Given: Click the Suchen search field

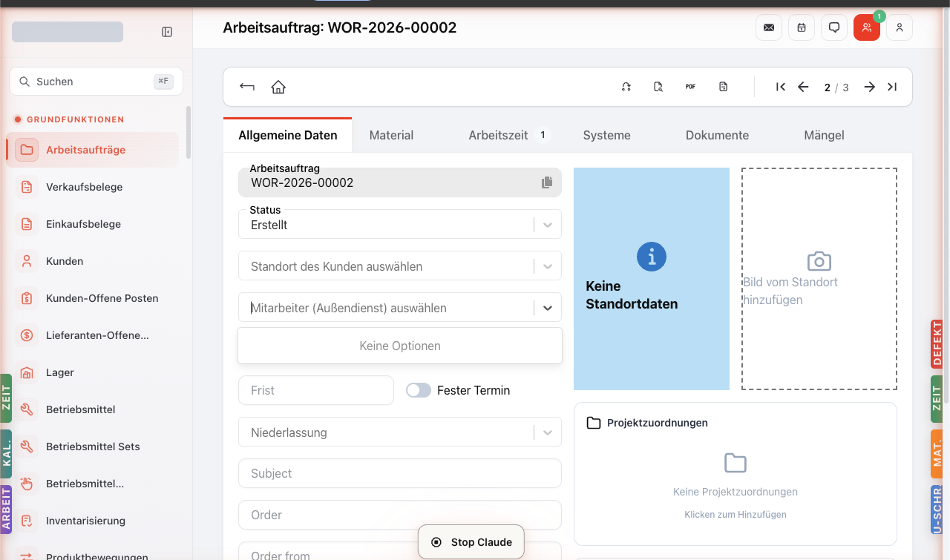Looking at the screenshot, I should pos(96,82).
